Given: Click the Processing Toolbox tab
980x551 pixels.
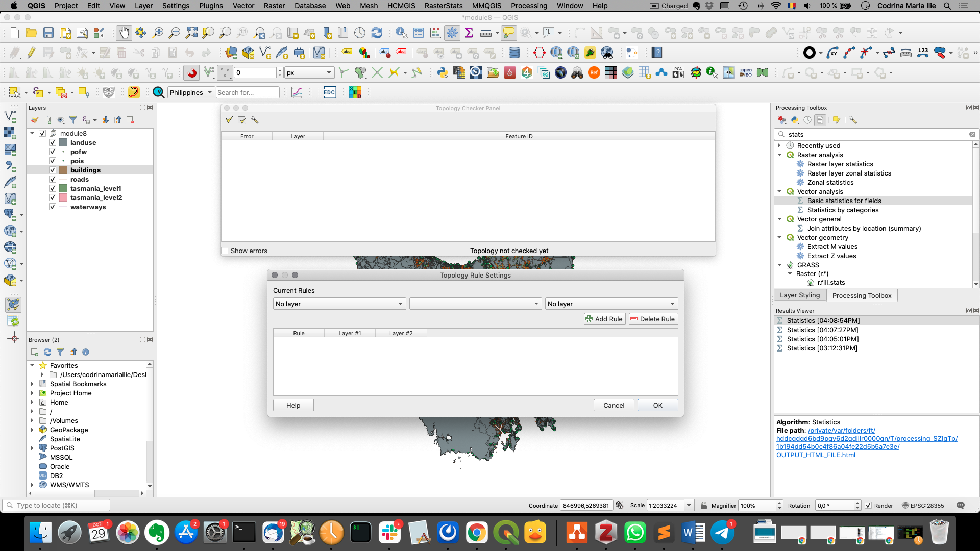Looking at the screenshot, I should [862, 295].
